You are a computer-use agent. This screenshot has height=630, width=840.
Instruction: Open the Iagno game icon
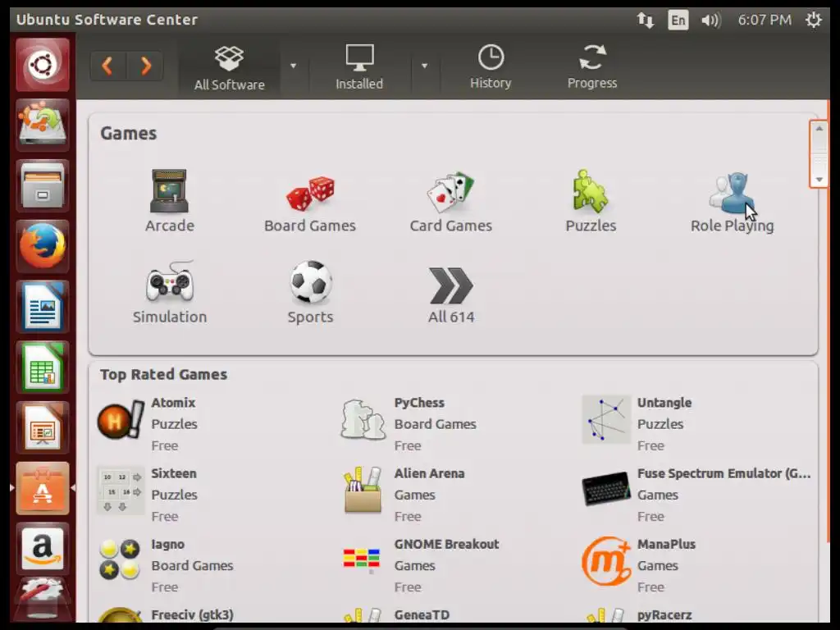(x=120, y=559)
